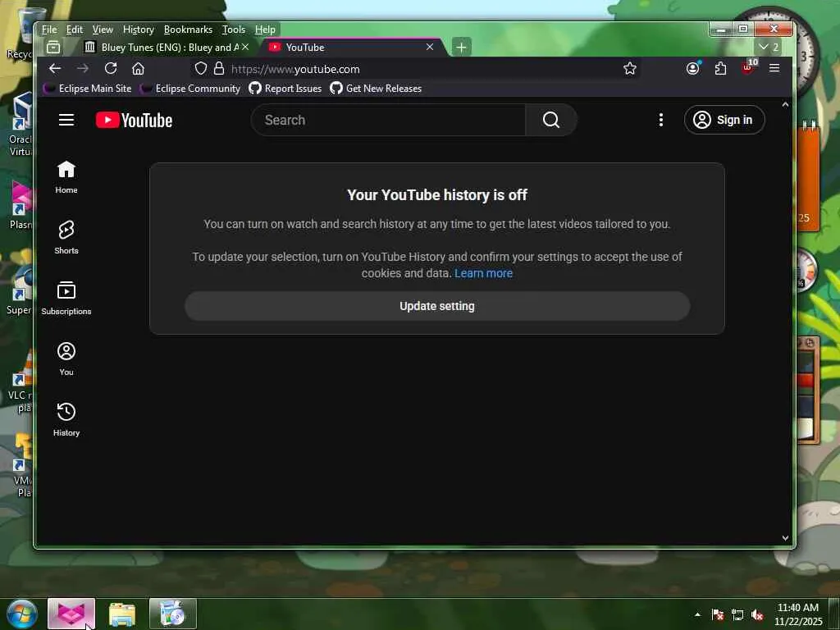The width and height of the screenshot is (840, 630).
Task: Close the Bluey Tunes tab
Action: pos(245,47)
